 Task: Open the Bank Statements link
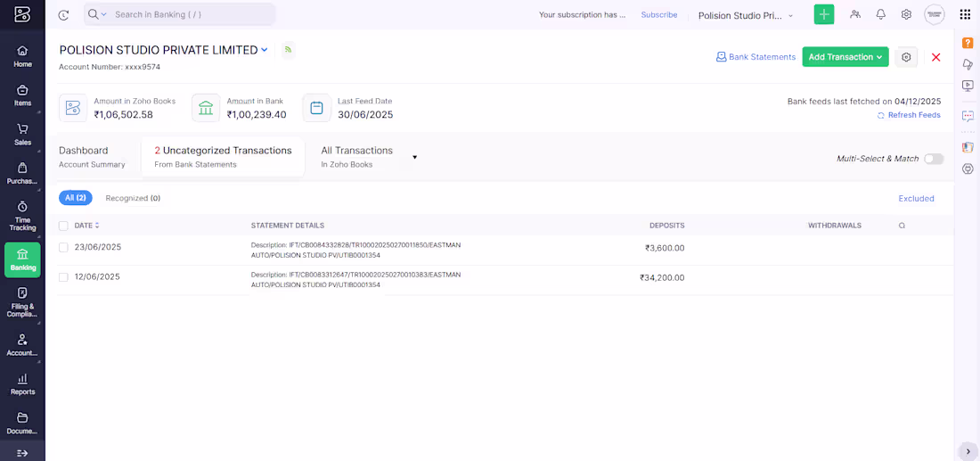(x=755, y=57)
